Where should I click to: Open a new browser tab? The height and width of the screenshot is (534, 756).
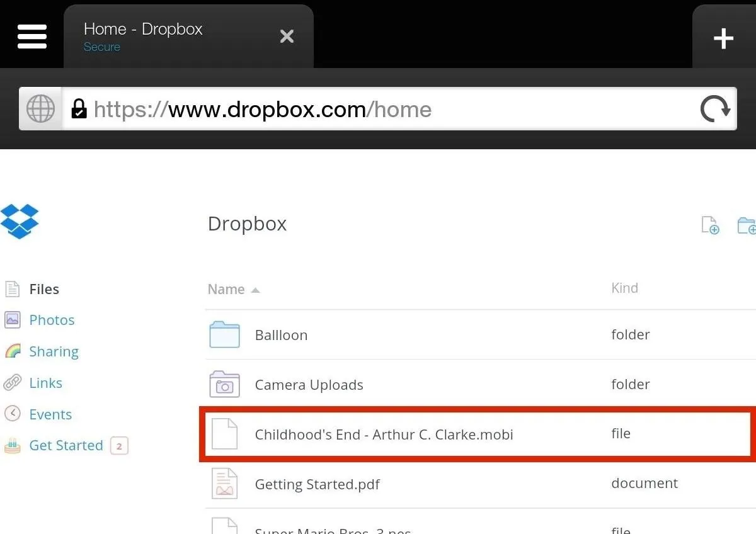[723, 38]
